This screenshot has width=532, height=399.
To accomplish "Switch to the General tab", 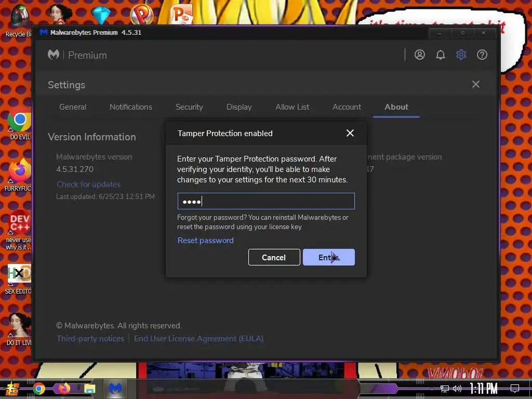I will 73,107.
